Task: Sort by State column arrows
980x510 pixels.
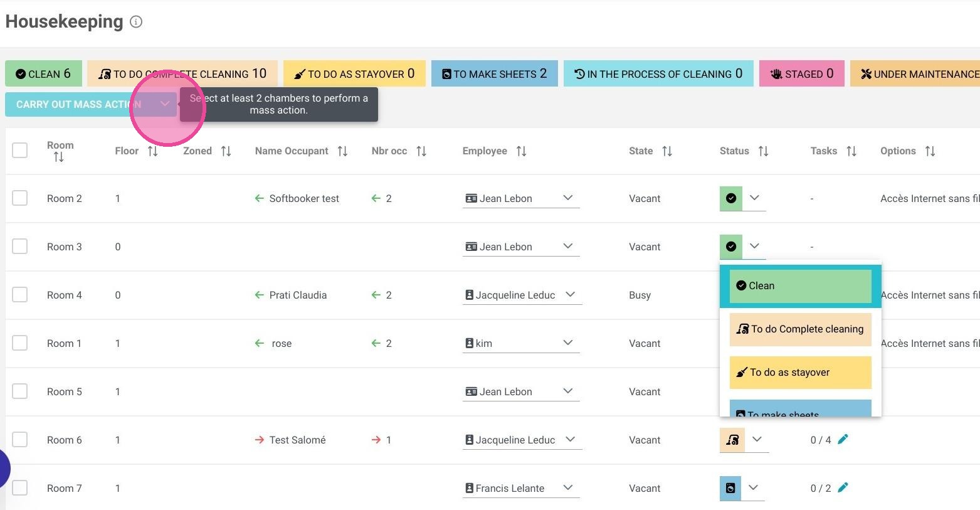Action: pyautogui.click(x=667, y=151)
